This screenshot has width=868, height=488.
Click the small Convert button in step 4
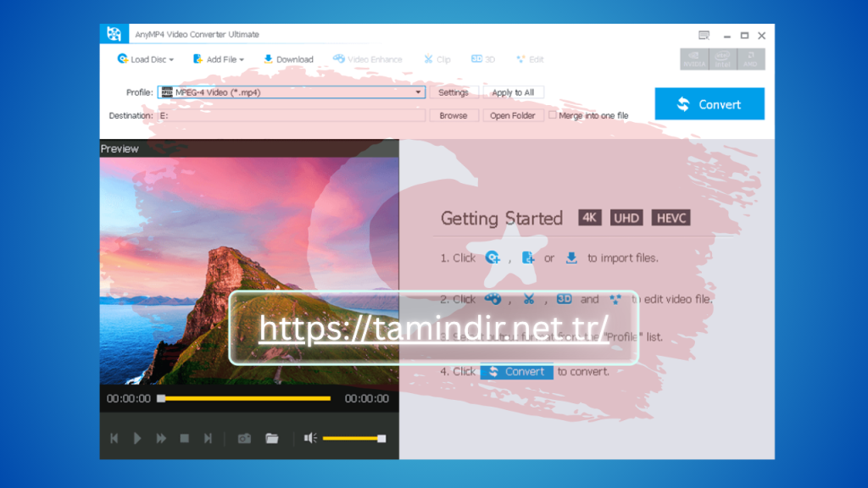pos(516,372)
